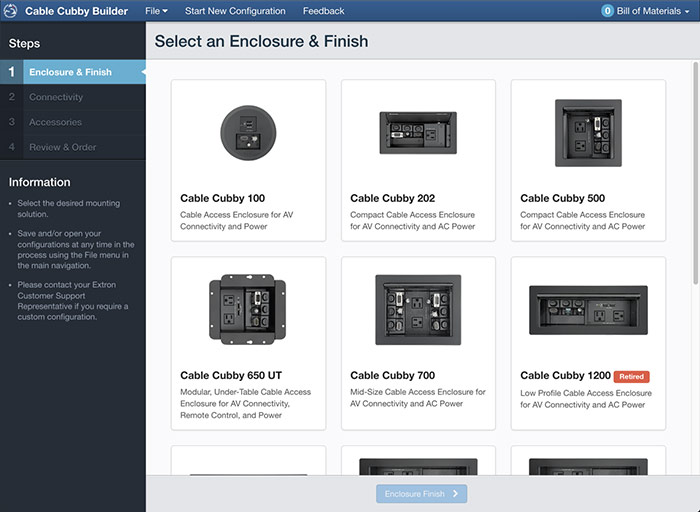Select the Cable Cubby 202 product image

[x=418, y=133]
